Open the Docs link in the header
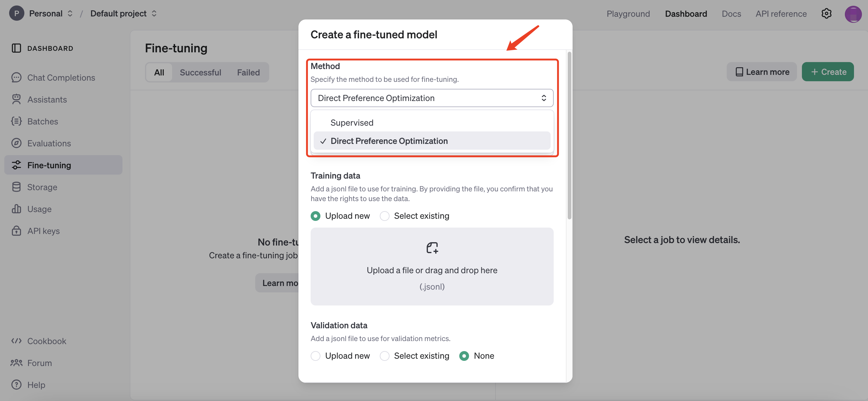The width and height of the screenshot is (868, 401). tap(731, 13)
